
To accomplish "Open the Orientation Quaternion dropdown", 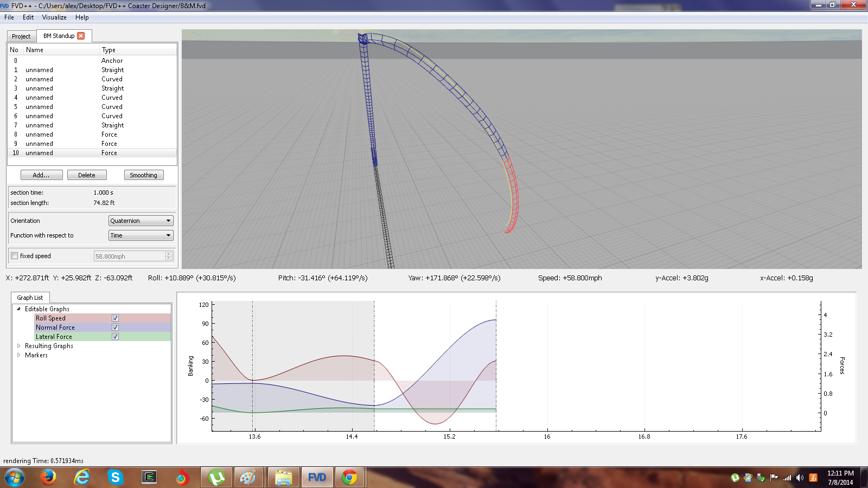I will pos(141,221).
